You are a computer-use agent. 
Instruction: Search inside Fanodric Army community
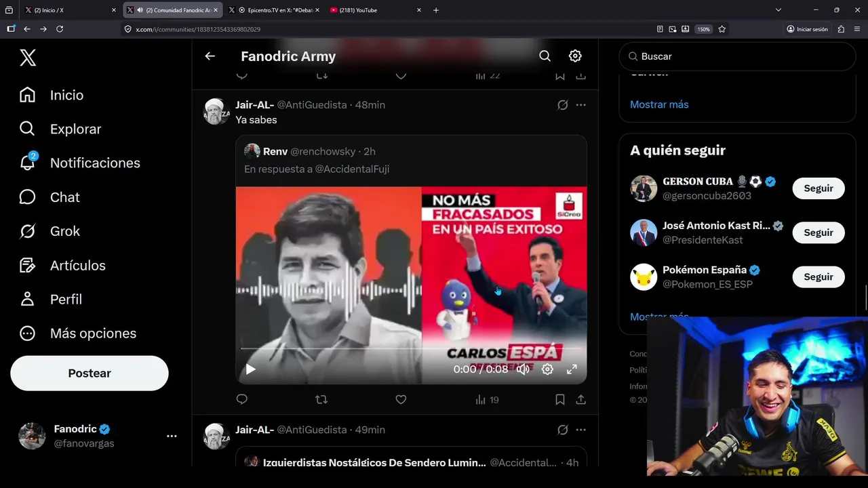[x=545, y=56]
